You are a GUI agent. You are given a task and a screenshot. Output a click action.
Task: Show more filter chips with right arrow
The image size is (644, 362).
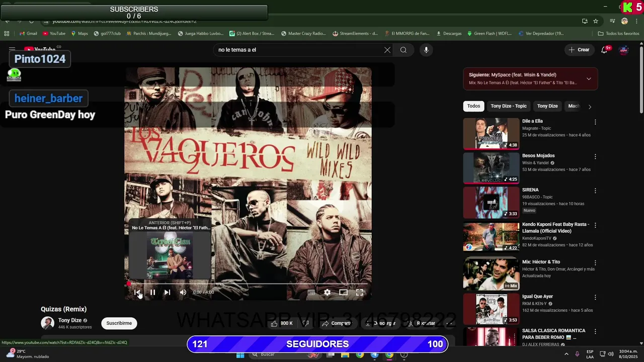(590, 107)
